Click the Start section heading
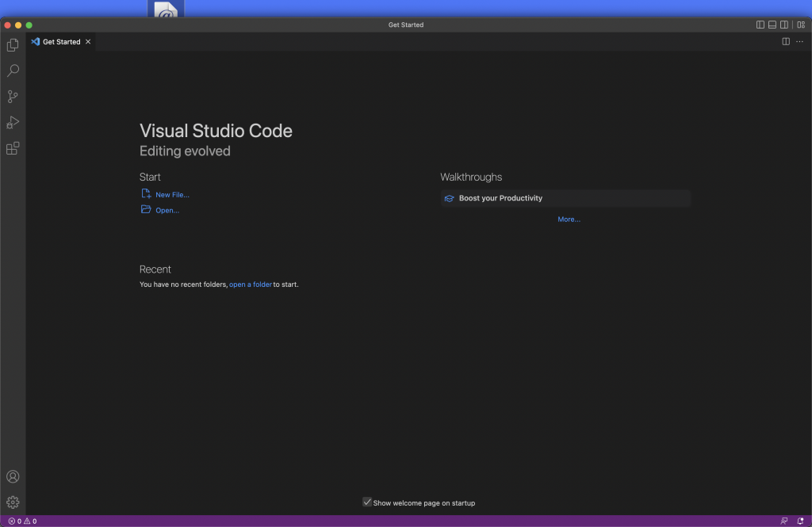812x527 pixels. [150, 177]
